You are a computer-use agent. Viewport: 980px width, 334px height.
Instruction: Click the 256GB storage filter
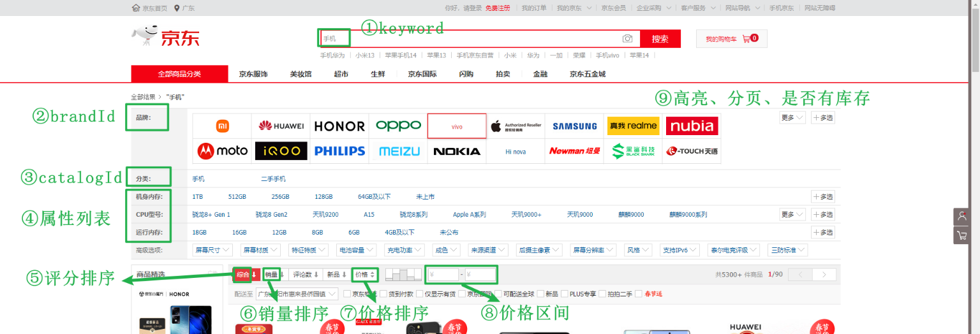point(280,197)
